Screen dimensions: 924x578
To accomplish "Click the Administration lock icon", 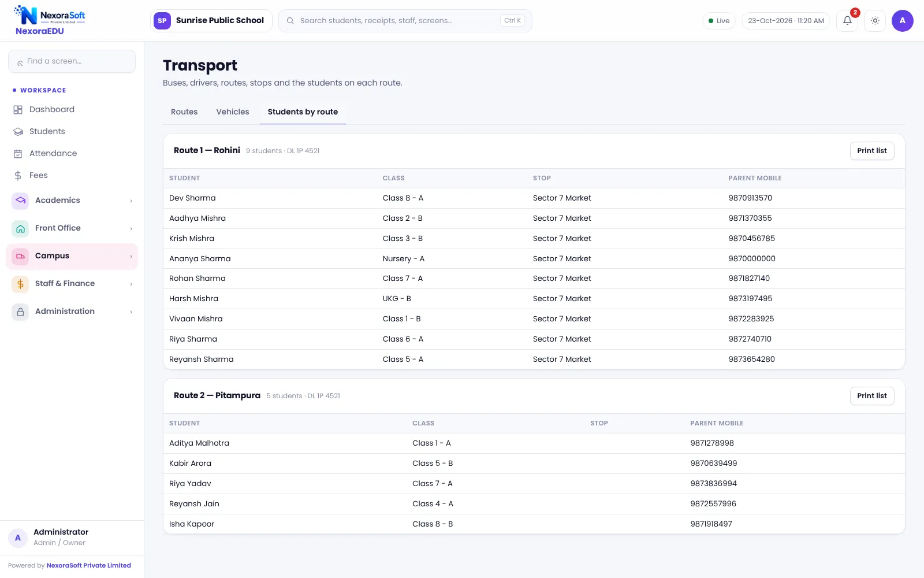I will (20, 312).
